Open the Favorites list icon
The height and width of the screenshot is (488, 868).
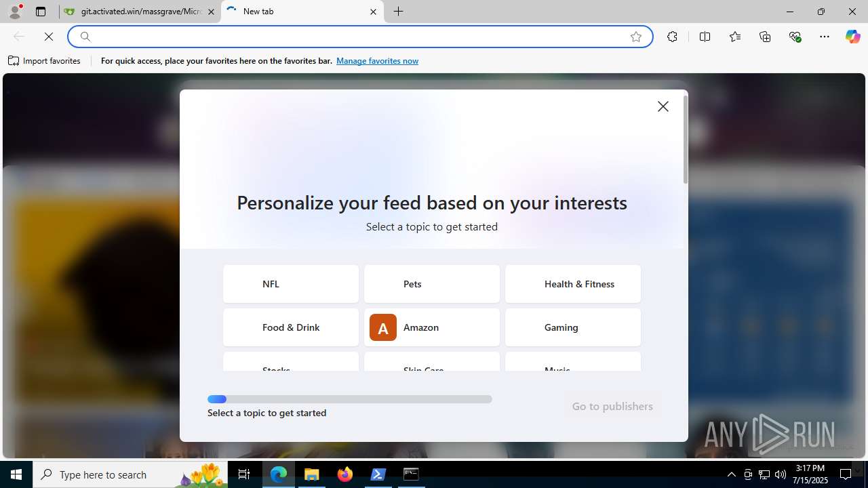pos(735,37)
